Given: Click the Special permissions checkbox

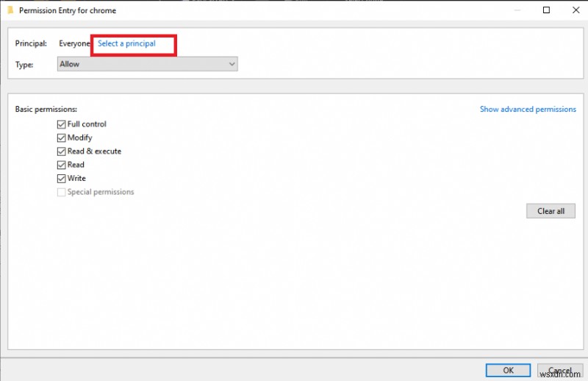Looking at the screenshot, I should pyautogui.click(x=61, y=192).
